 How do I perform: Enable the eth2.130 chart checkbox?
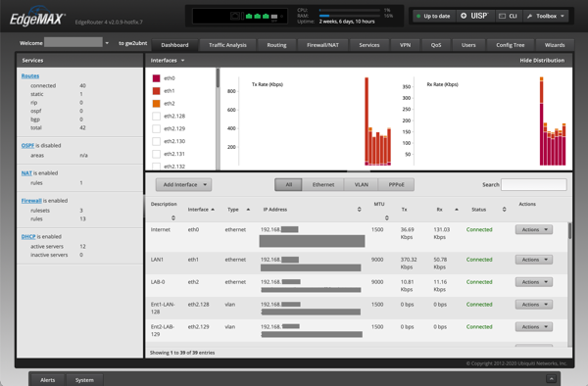click(157, 141)
